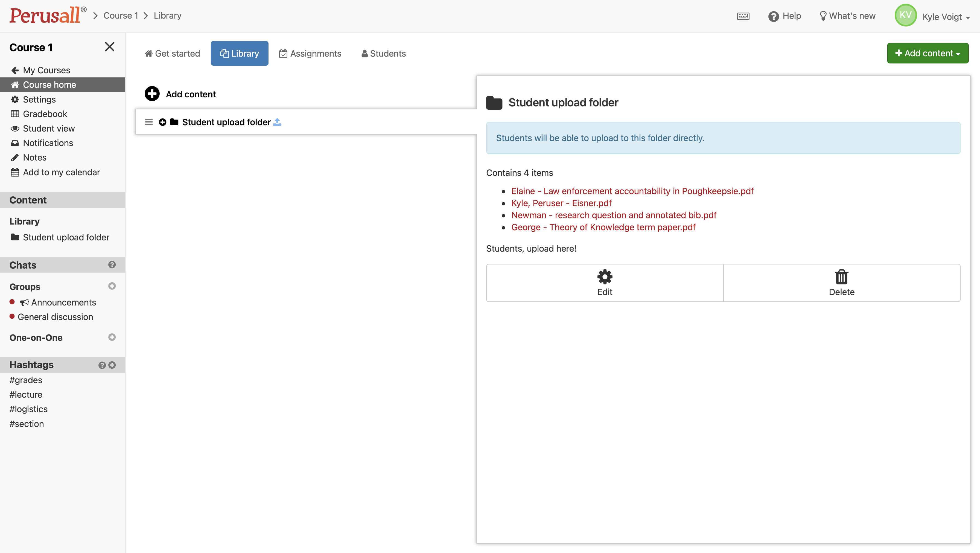
Task: Open the keyboard shortcuts icon
Action: point(743,16)
